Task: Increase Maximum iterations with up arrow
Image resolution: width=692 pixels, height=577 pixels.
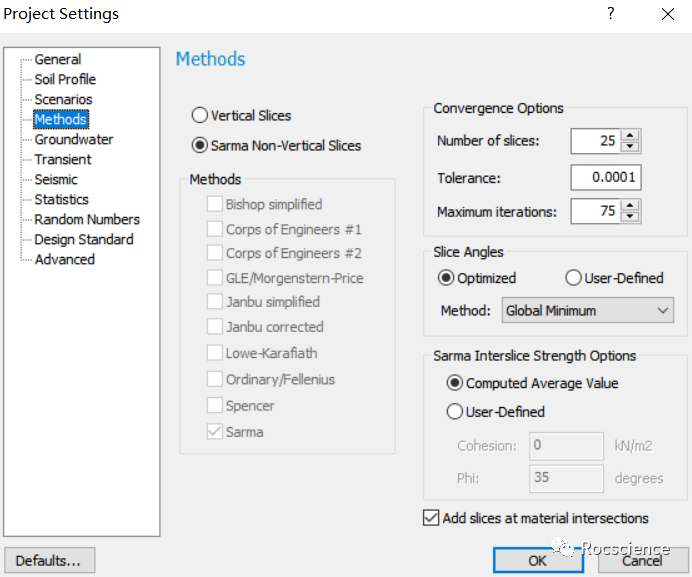Action: [x=630, y=206]
